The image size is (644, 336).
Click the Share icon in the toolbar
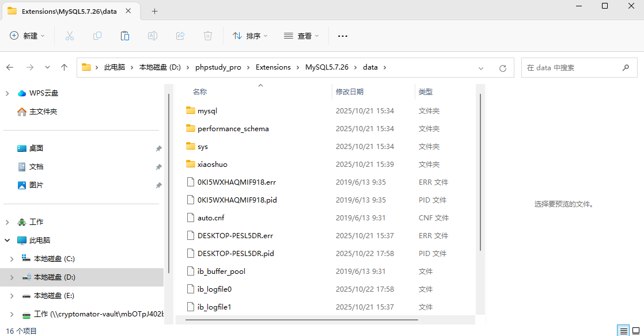[180, 36]
